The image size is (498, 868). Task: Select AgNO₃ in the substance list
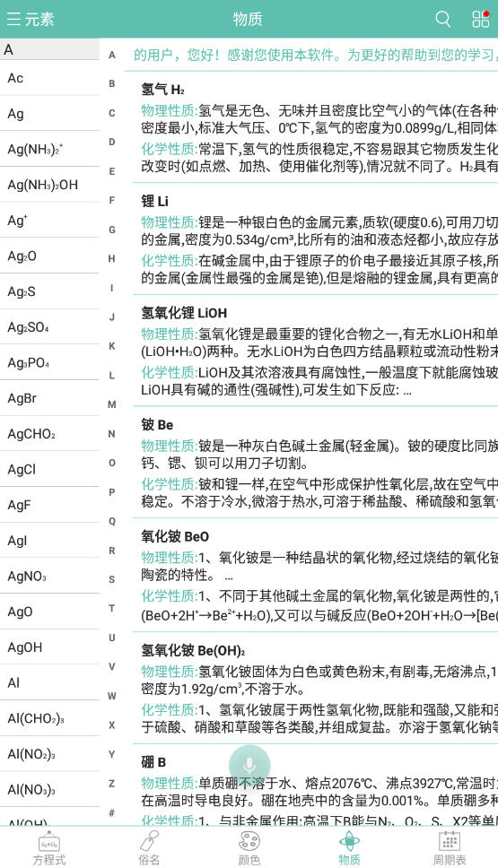50,576
